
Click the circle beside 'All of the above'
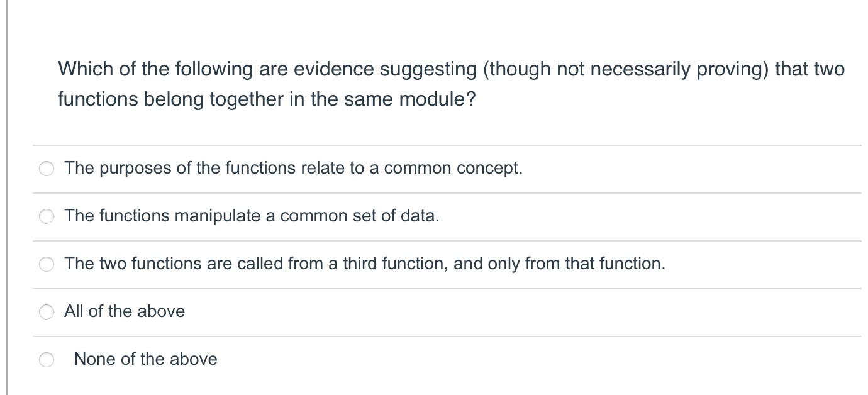coord(47,311)
